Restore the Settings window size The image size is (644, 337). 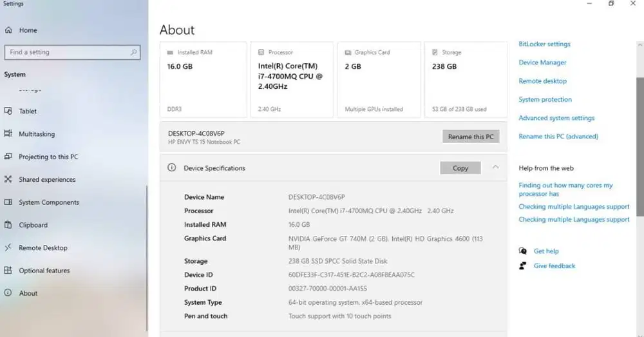pos(611,3)
